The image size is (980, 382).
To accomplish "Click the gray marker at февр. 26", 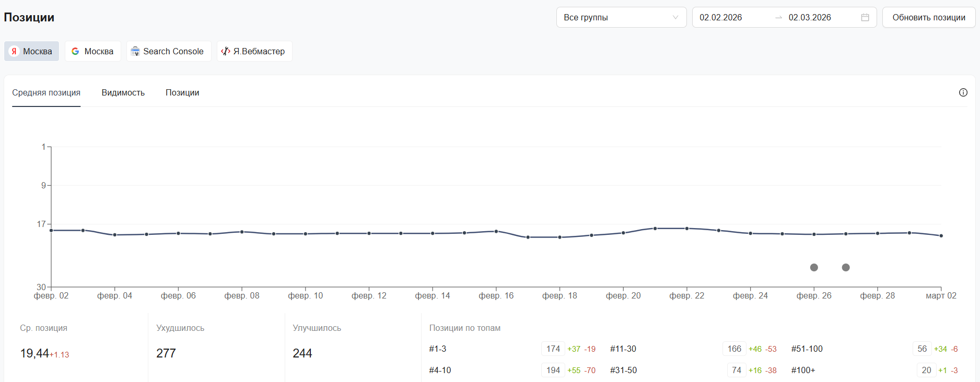I will (x=814, y=267).
